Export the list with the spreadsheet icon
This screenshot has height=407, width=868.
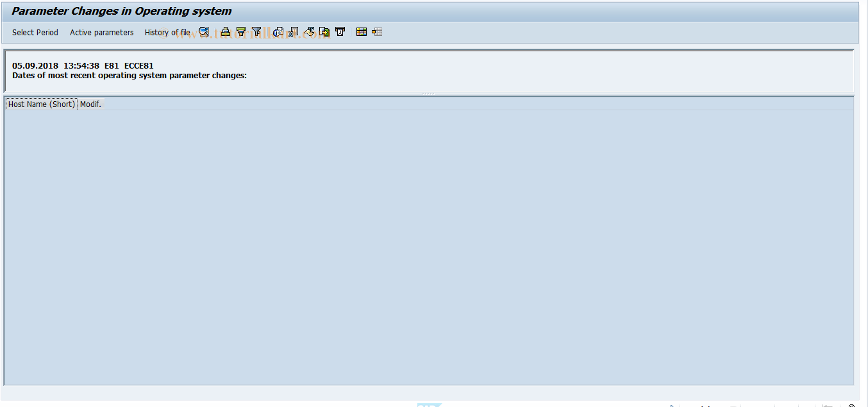(293, 31)
